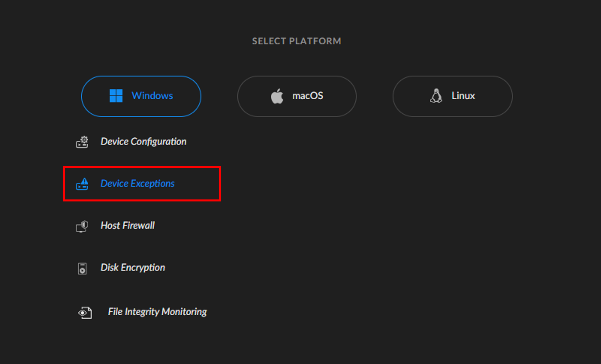The width and height of the screenshot is (601, 364).
Task: Click the Linux text label
Action: (x=463, y=96)
